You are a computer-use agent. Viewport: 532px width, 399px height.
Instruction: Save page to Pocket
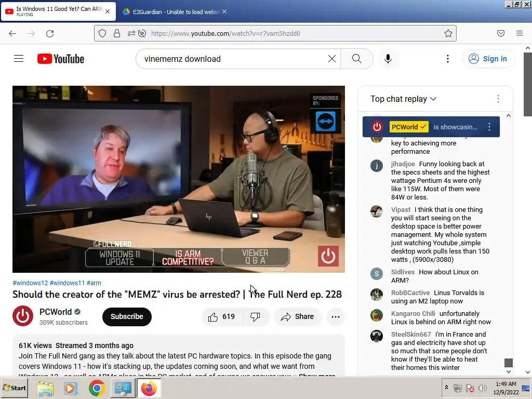[x=500, y=33]
